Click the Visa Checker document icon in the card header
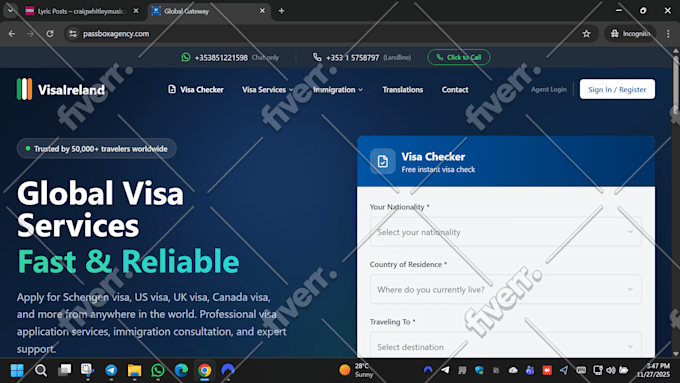Viewport: 680px width, 383px height. pos(382,161)
